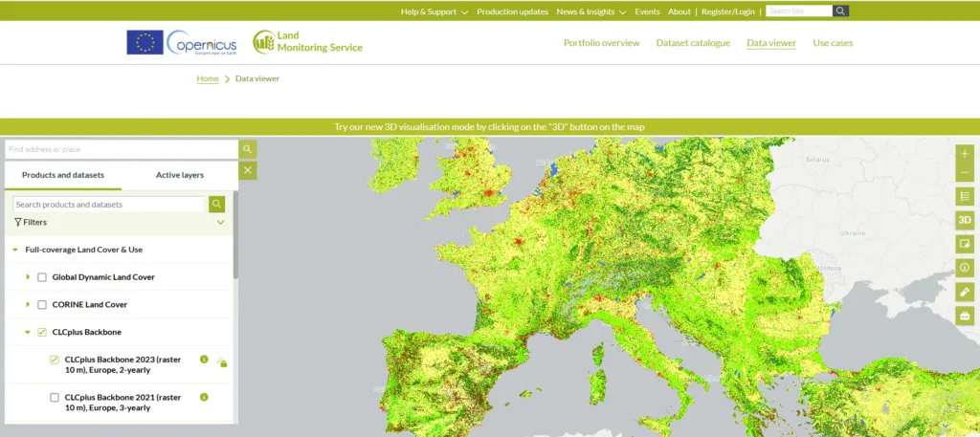Expand the Filters section chevron

point(221,222)
